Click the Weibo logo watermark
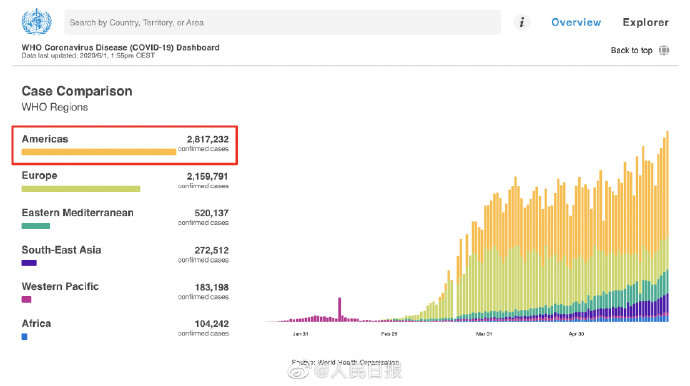Screen dimensions: 690x386 click(298, 372)
